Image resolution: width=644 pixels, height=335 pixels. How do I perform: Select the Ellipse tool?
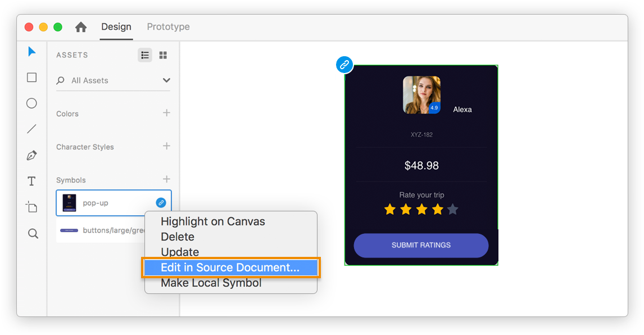coord(32,103)
